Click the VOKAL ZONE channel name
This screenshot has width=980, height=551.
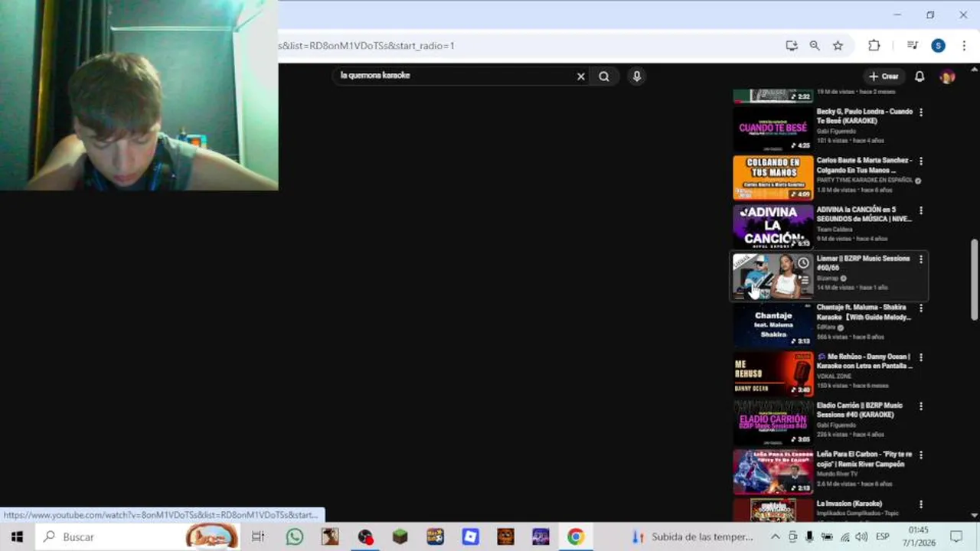[835, 376]
